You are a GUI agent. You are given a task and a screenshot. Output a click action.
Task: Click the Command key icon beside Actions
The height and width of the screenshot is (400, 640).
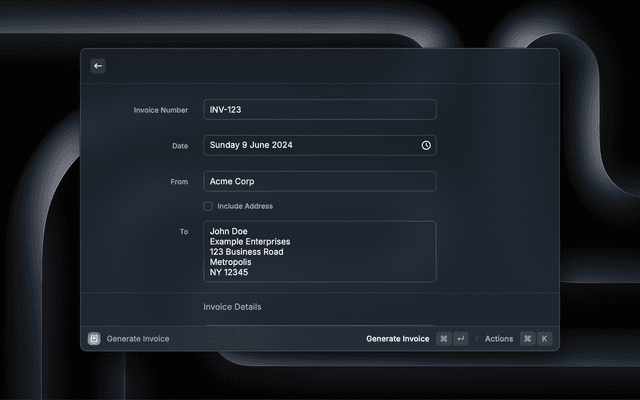(527, 339)
